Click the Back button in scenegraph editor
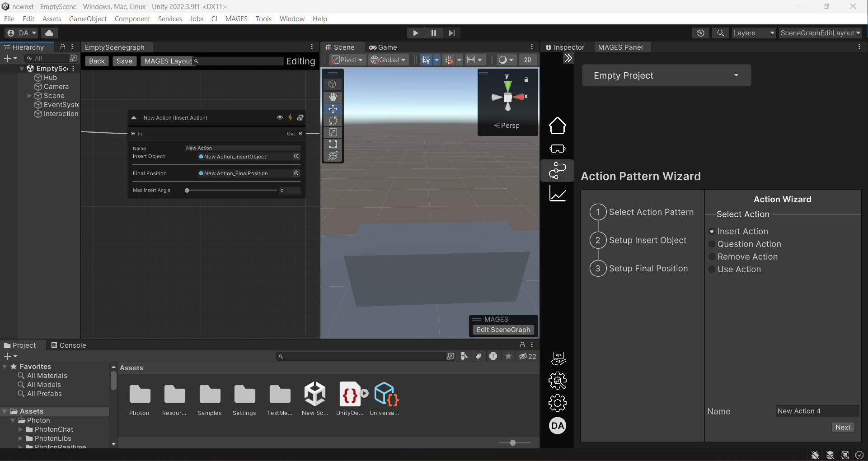This screenshot has width=868, height=461. [x=97, y=61]
